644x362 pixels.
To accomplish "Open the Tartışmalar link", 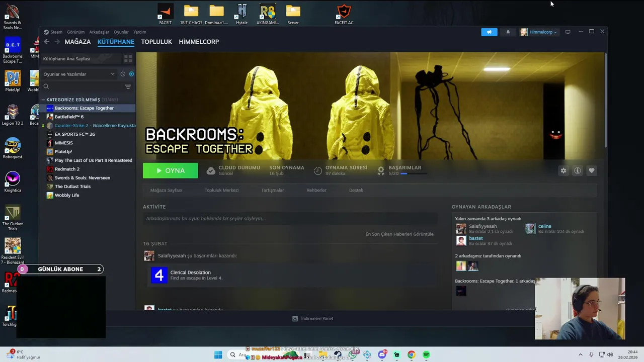I will point(273,190).
